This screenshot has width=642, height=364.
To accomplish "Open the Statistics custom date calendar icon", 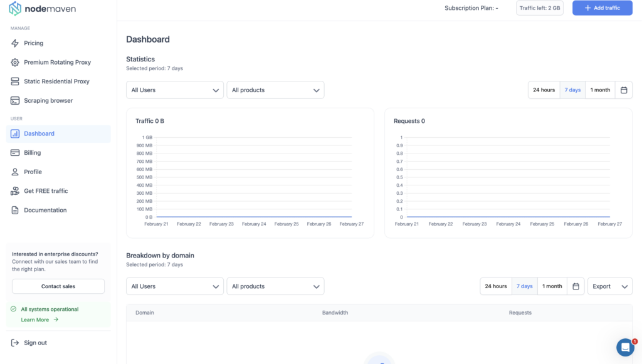I will click(624, 90).
